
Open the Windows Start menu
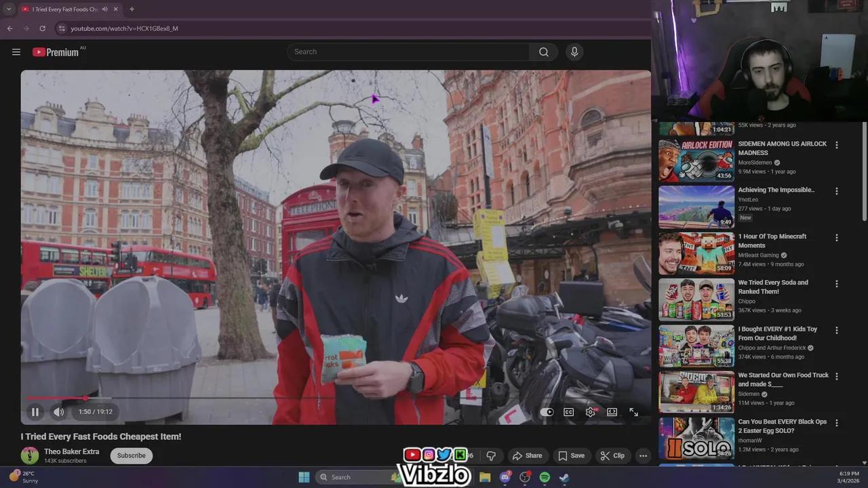pyautogui.click(x=304, y=477)
